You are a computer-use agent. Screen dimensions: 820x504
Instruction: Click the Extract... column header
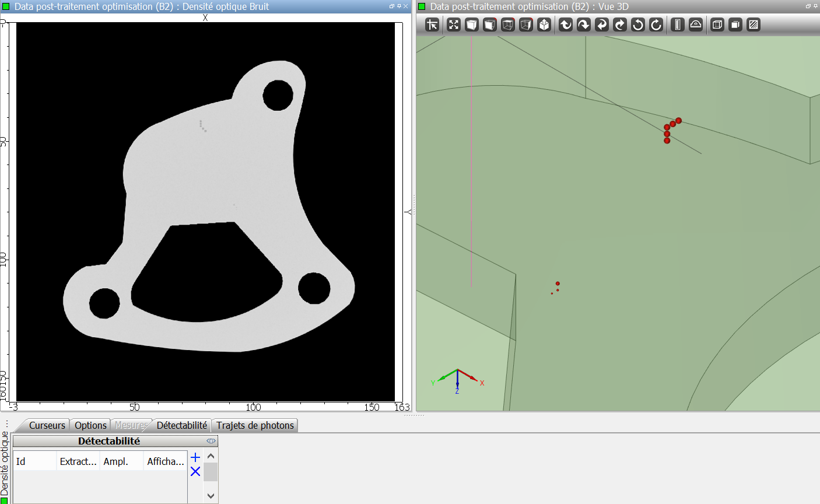(x=78, y=461)
